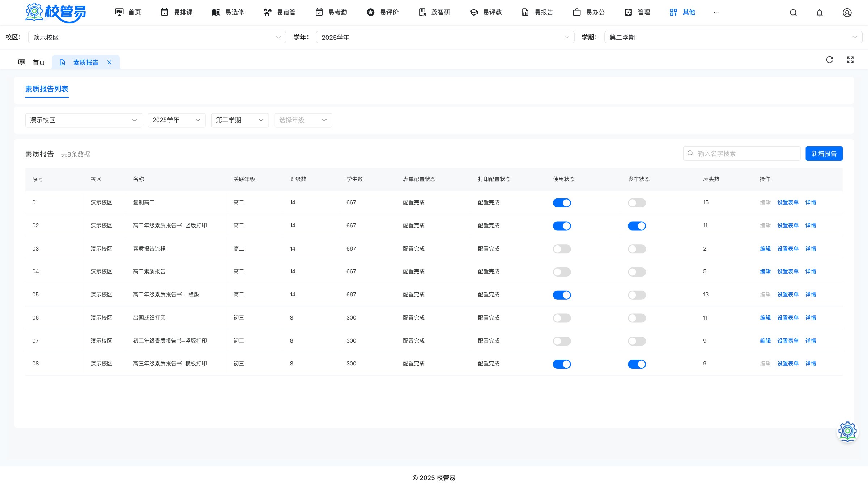Screen dimensions: 868x488
Task: Click the 易宿管 icon
Action: (x=268, y=12)
